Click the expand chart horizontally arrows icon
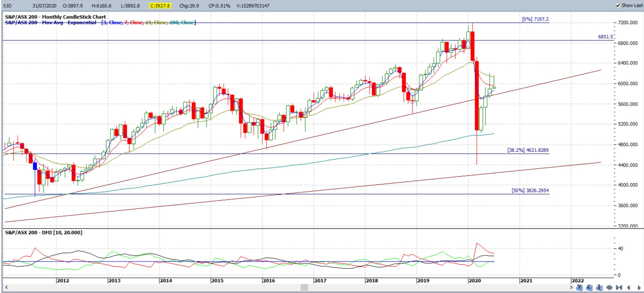644x293 pixels. (609, 287)
